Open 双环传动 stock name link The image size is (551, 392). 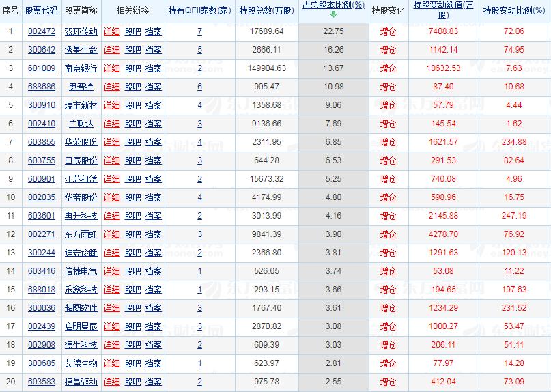click(x=81, y=31)
